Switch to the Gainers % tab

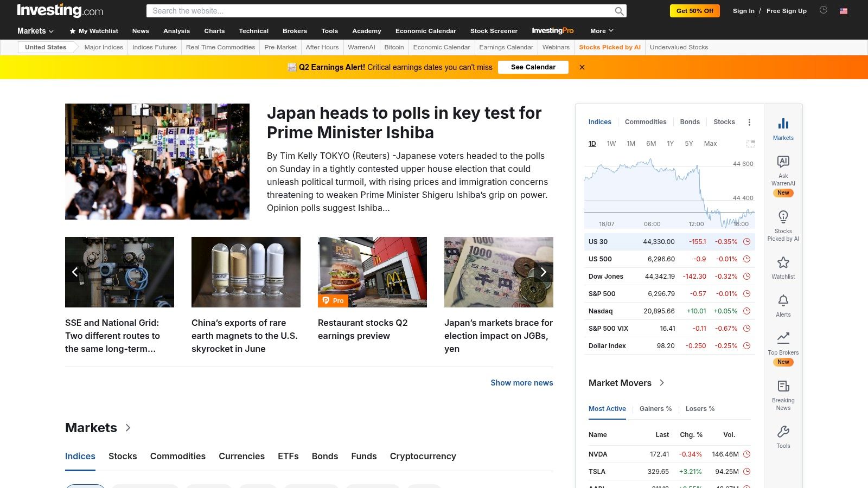tap(655, 409)
